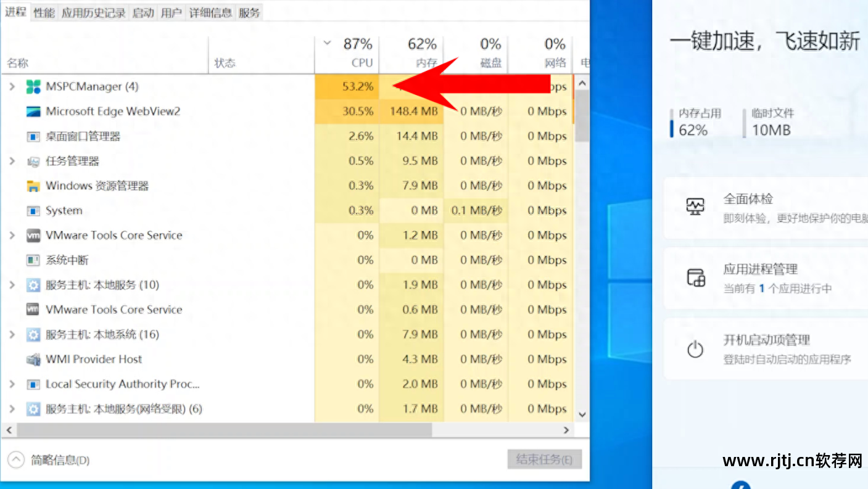Click the Windows 资源管理器 folder icon
This screenshot has height=489, width=868.
(x=33, y=186)
